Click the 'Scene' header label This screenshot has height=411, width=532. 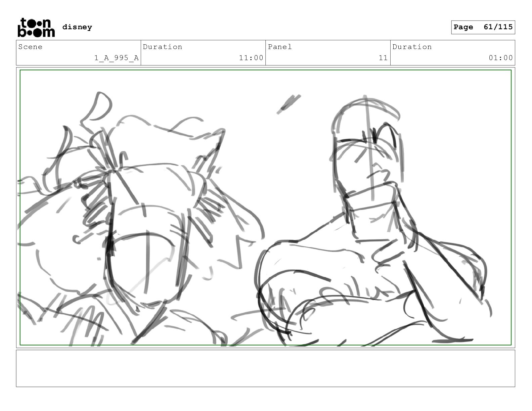(31, 47)
